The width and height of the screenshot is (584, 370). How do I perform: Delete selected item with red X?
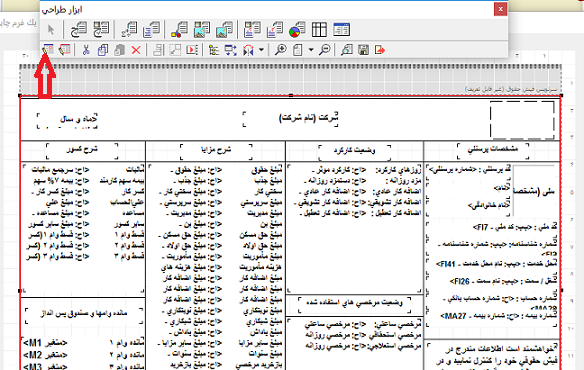pyautogui.click(x=136, y=50)
